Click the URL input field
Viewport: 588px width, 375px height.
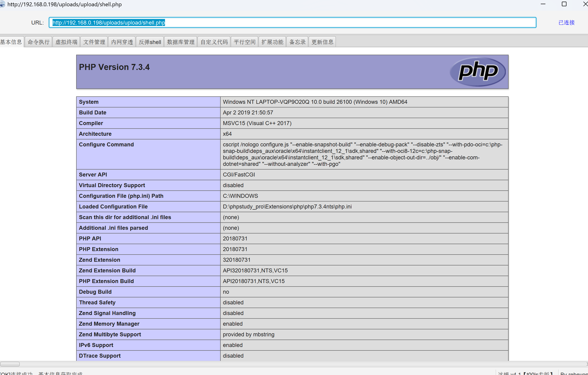(293, 22)
